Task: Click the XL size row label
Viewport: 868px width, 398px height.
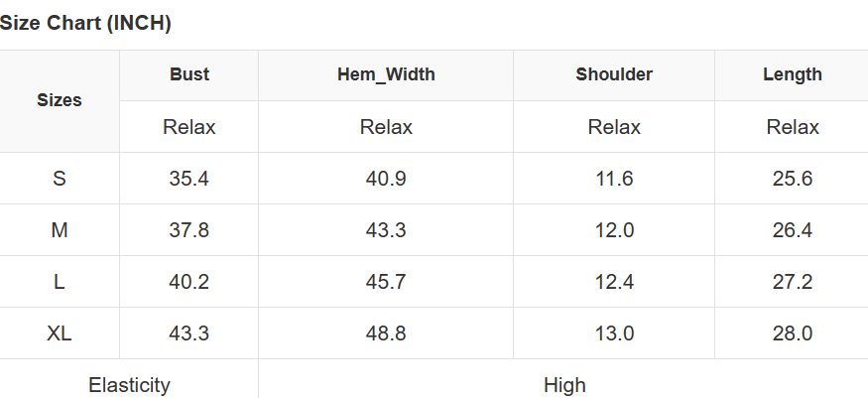Action: [x=60, y=333]
